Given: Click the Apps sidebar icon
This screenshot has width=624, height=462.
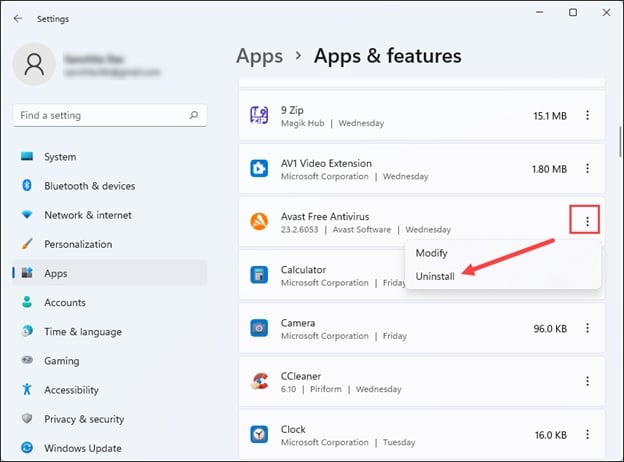Looking at the screenshot, I should 27,273.
